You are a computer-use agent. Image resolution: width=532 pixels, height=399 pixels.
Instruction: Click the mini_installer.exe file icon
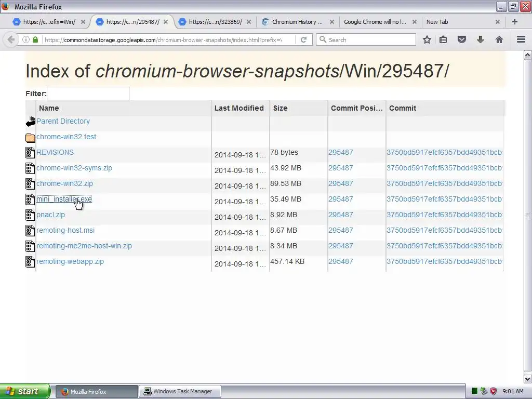pos(30,199)
